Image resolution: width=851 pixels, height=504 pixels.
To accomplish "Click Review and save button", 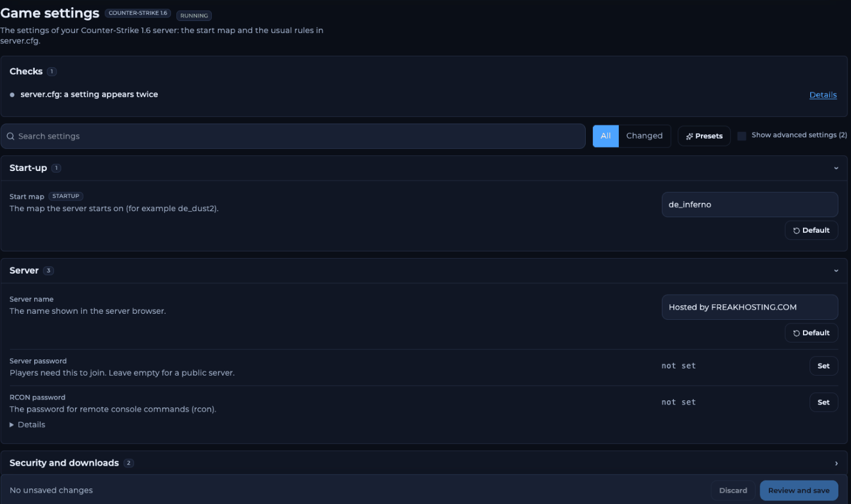I will tap(799, 490).
